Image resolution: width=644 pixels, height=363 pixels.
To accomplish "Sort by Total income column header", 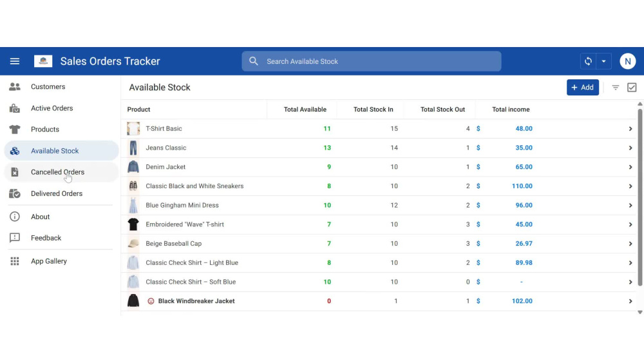I will pos(511,110).
